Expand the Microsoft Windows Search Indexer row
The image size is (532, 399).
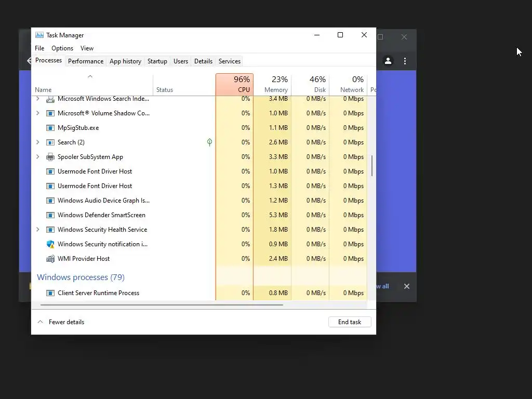(37, 99)
